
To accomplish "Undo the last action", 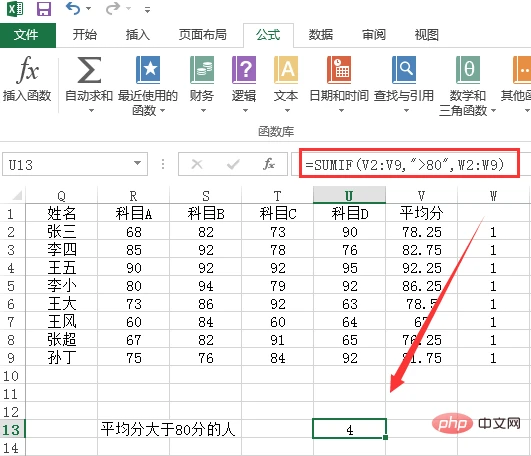I will click(73, 8).
